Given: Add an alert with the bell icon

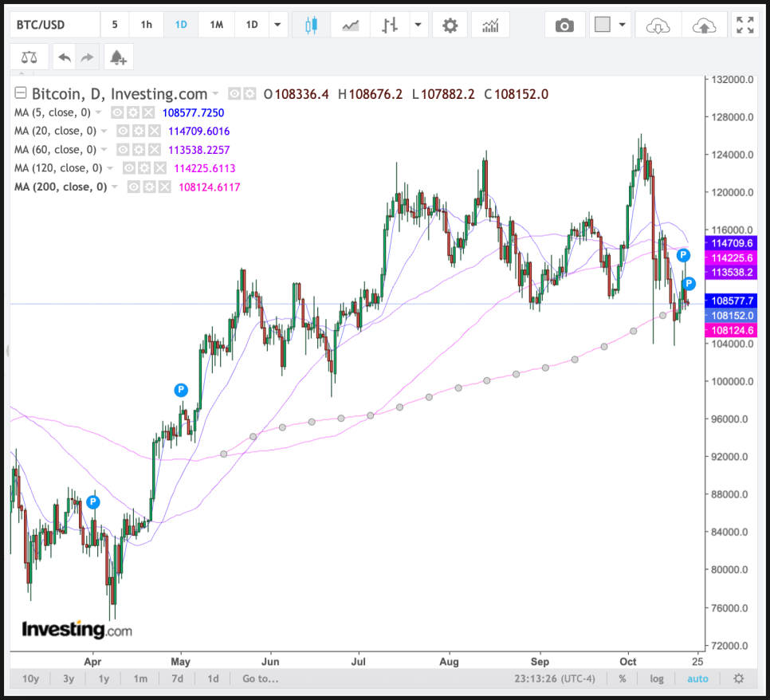Looking at the screenshot, I should [118, 57].
